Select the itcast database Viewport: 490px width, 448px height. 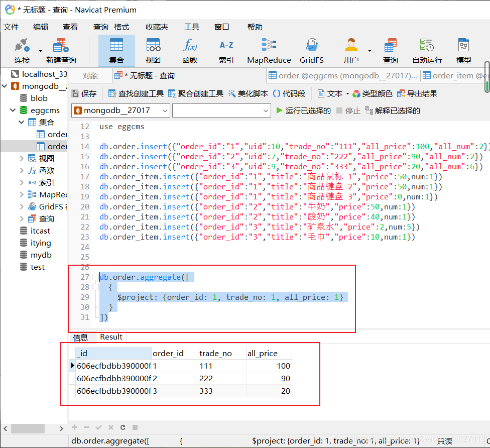35,231
